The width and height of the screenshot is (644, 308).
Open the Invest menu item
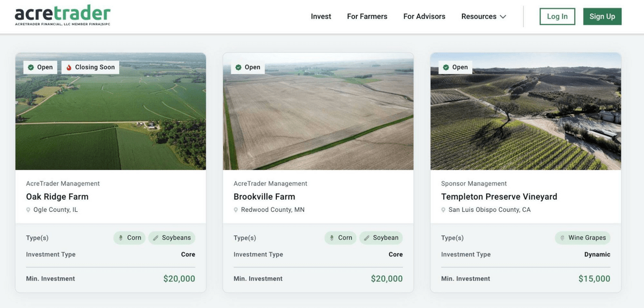(x=321, y=17)
